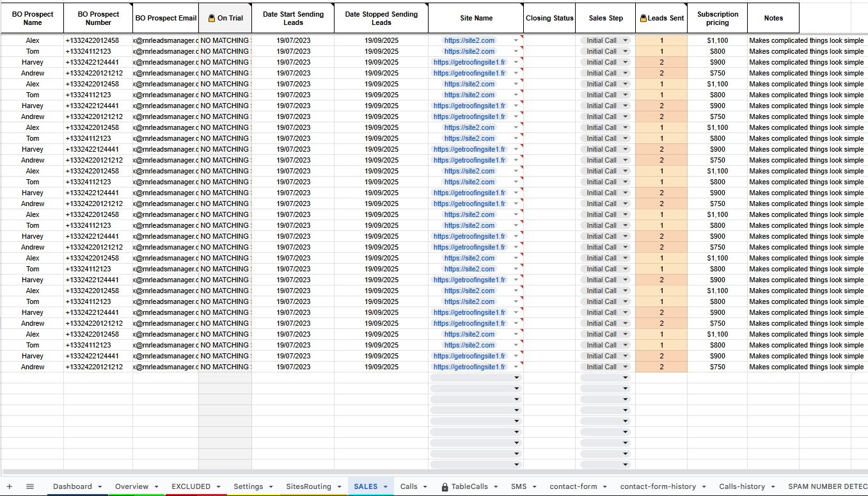Image resolution: width=868 pixels, height=496 pixels.
Task: Select the Subscription pricing header cell
Action: pos(718,18)
